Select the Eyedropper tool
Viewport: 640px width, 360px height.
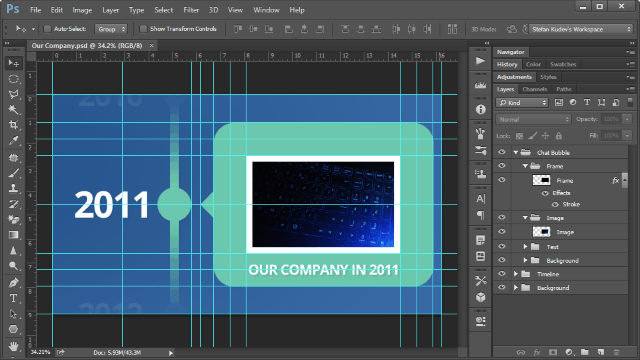13,141
